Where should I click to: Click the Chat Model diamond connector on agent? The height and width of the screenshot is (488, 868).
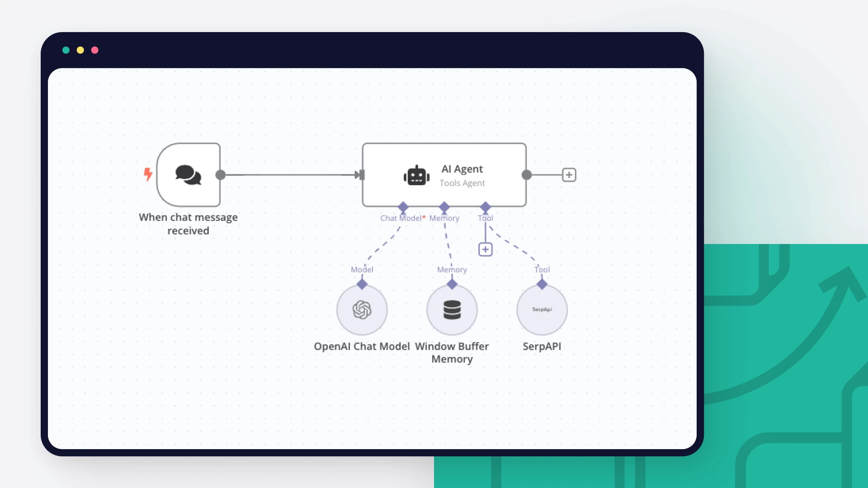click(403, 207)
